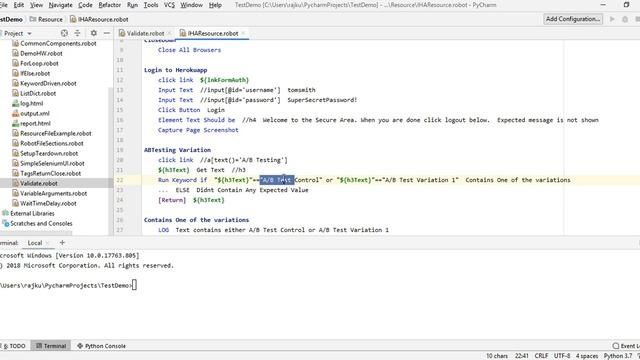Switch to Validate.robot editor tab
The width and height of the screenshot is (640, 360).
tap(145, 33)
